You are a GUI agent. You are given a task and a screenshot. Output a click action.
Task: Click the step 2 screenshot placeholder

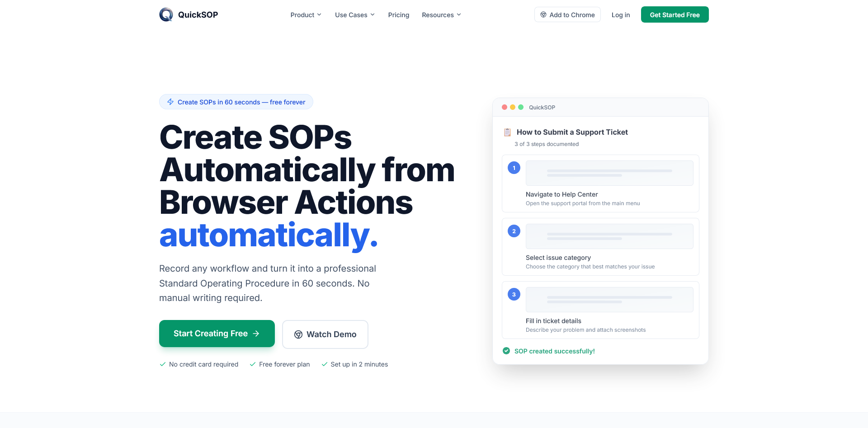(609, 236)
